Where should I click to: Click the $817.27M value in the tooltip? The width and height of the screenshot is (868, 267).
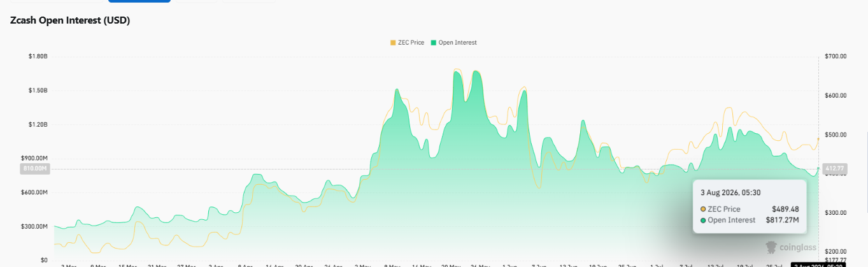(x=782, y=220)
